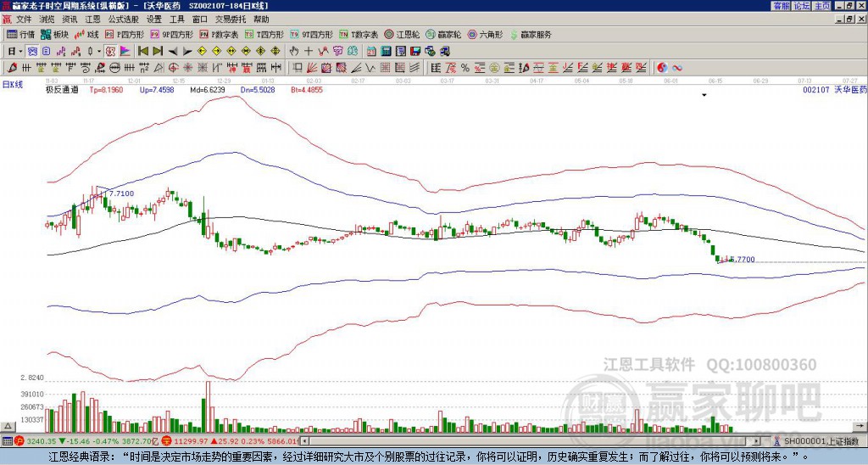Select the crosshair cursor tool
This screenshot has width=868, height=465.
point(309,52)
